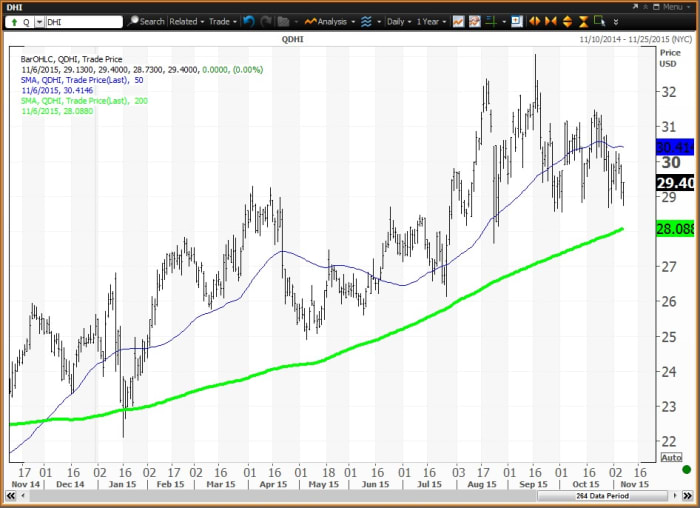The image size is (700, 508).
Task: Expand the 1 Year range dropdown
Action: 432,21
